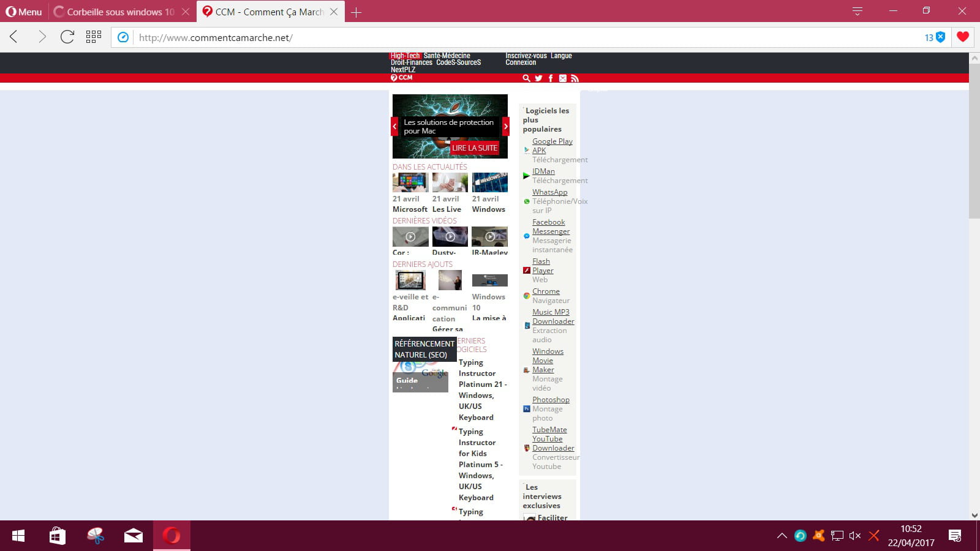
Task: Open the RSS feed icon
Action: tap(575, 78)
